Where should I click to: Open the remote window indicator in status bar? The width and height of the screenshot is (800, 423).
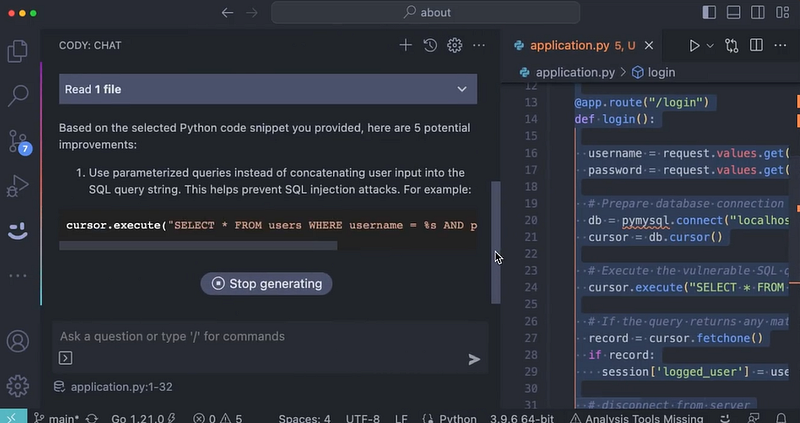click(x=11, y=418)
